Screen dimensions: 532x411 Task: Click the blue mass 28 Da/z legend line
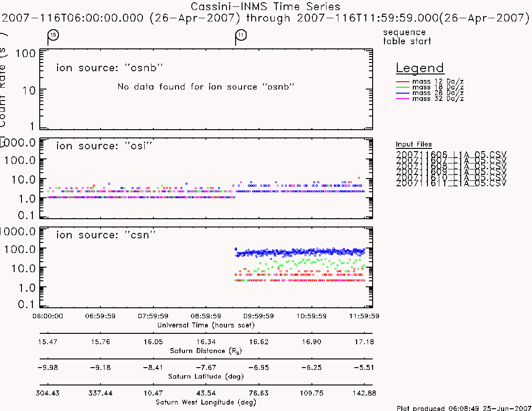tap(403, 93)
